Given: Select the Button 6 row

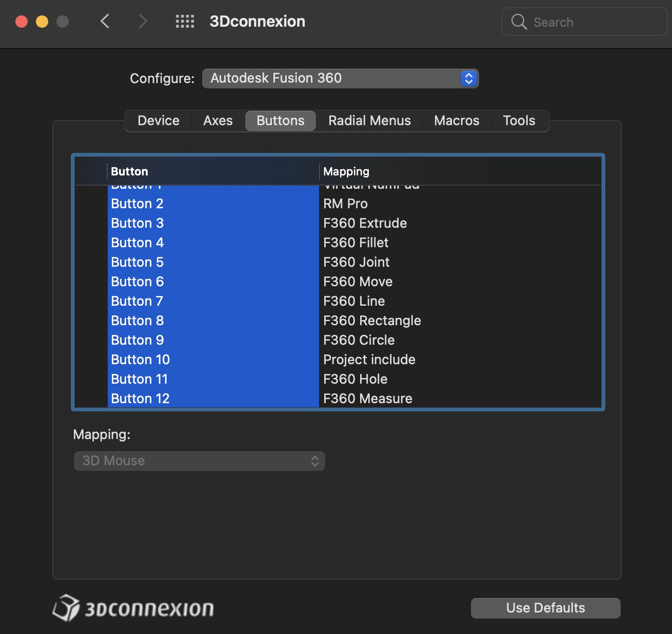Looking at the screenshot, I should click(338, 282).
